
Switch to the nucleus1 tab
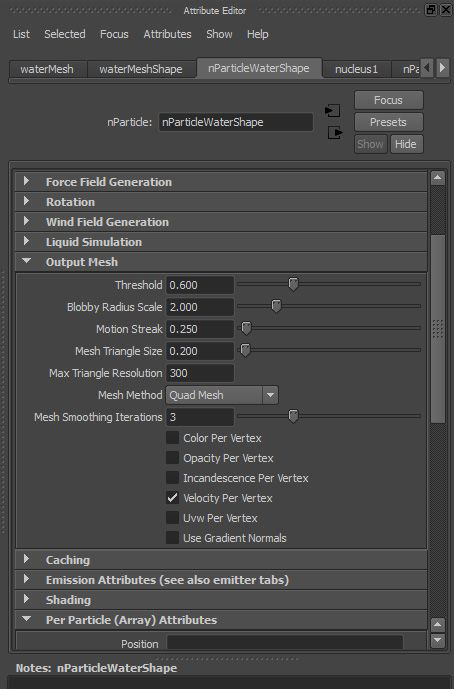click(x=356, y=69)
